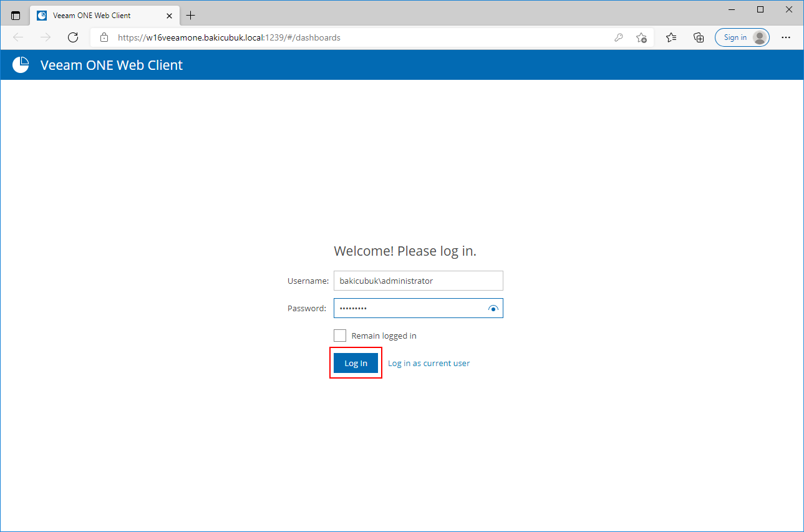The width and height of the screenshot is (804, 532).
Task: Click the Password input field
Action: coord(418,308)
